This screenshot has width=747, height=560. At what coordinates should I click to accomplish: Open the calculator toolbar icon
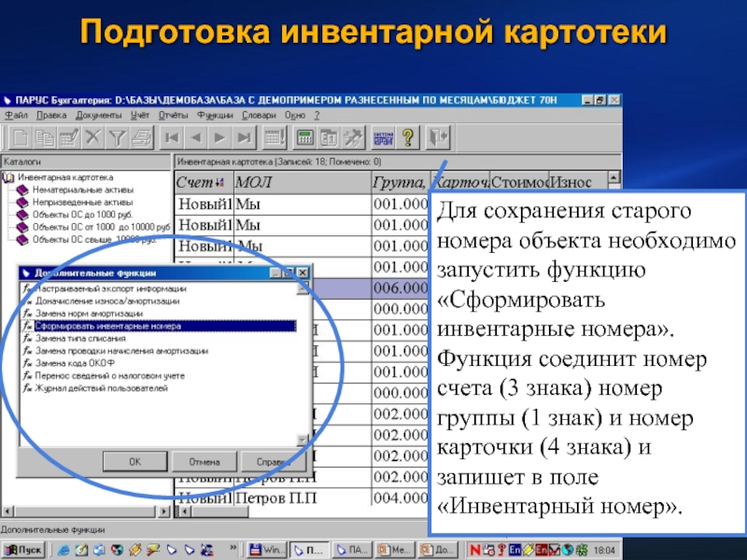tap(303, 138)
